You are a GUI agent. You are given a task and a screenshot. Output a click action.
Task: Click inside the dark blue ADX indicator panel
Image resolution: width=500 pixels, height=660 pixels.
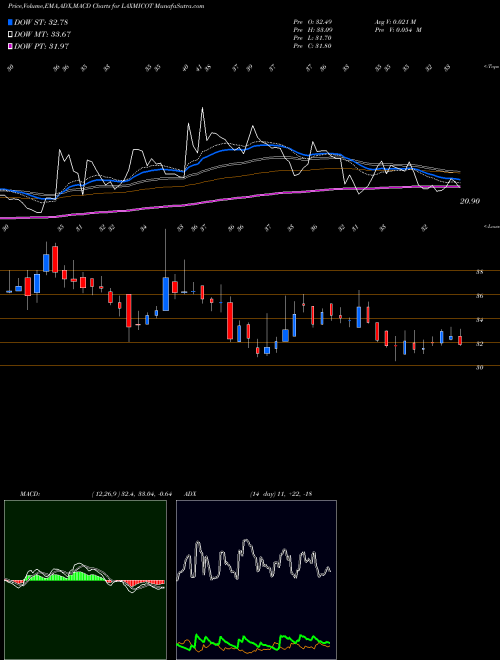[256, 580]
